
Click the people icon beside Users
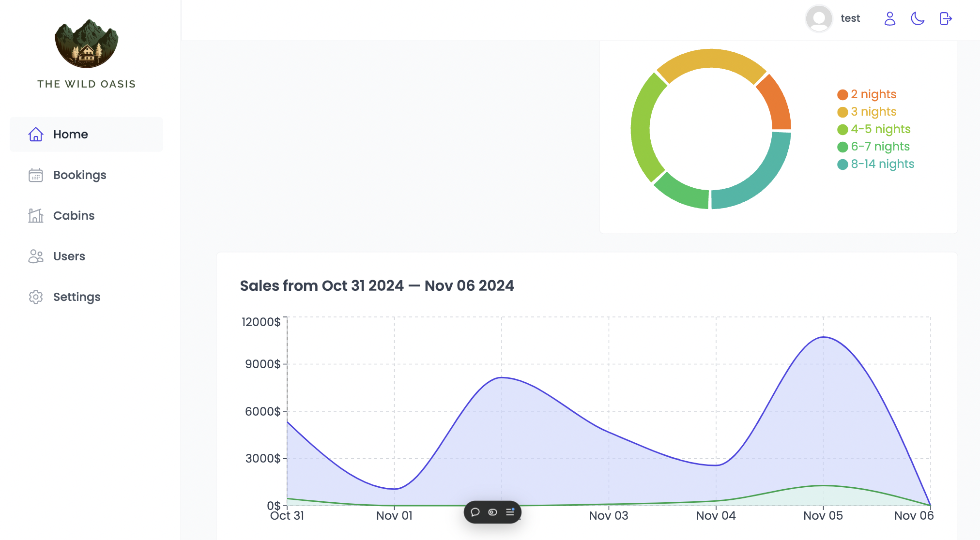click(x=36, y=256)
